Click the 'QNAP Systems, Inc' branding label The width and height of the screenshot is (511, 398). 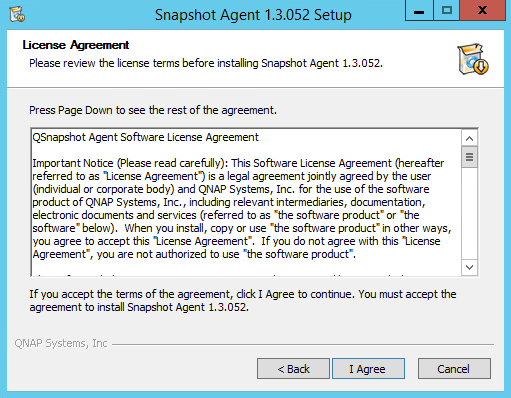(61, 343)
